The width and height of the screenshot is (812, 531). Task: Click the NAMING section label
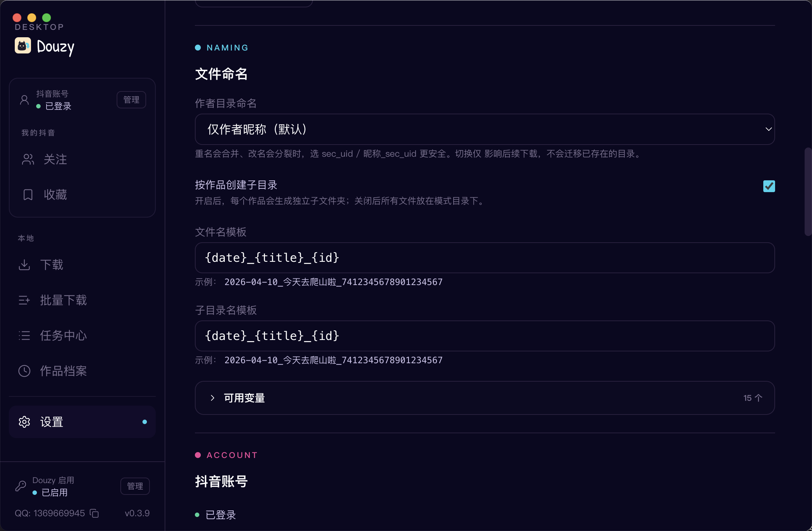[227, 48]
